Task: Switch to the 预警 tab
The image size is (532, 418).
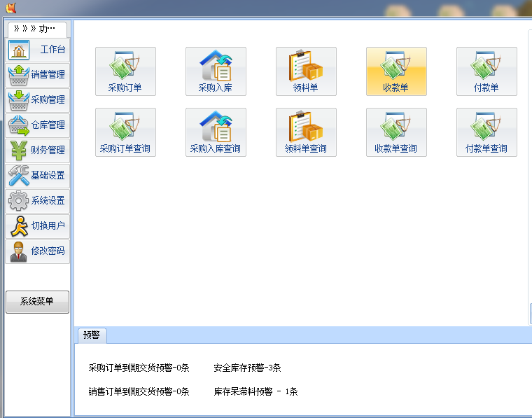Action: click(x=92, y=335)
